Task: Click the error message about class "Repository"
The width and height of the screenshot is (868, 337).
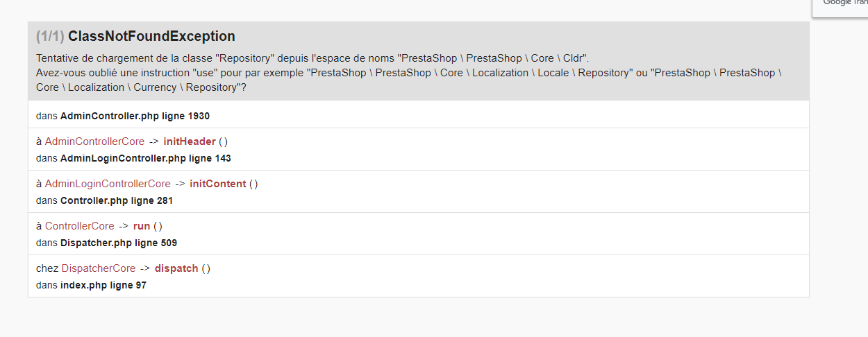Action: [312, 58]
